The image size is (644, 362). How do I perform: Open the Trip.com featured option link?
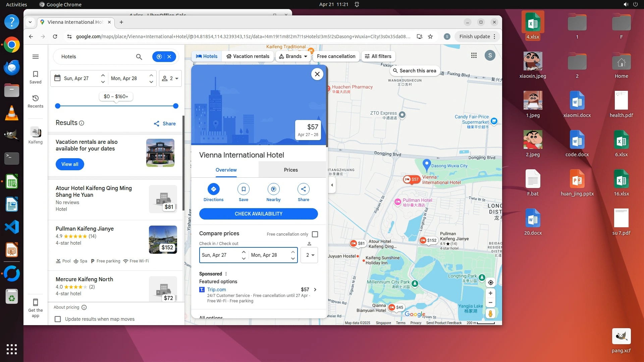(x=216, y=290)
